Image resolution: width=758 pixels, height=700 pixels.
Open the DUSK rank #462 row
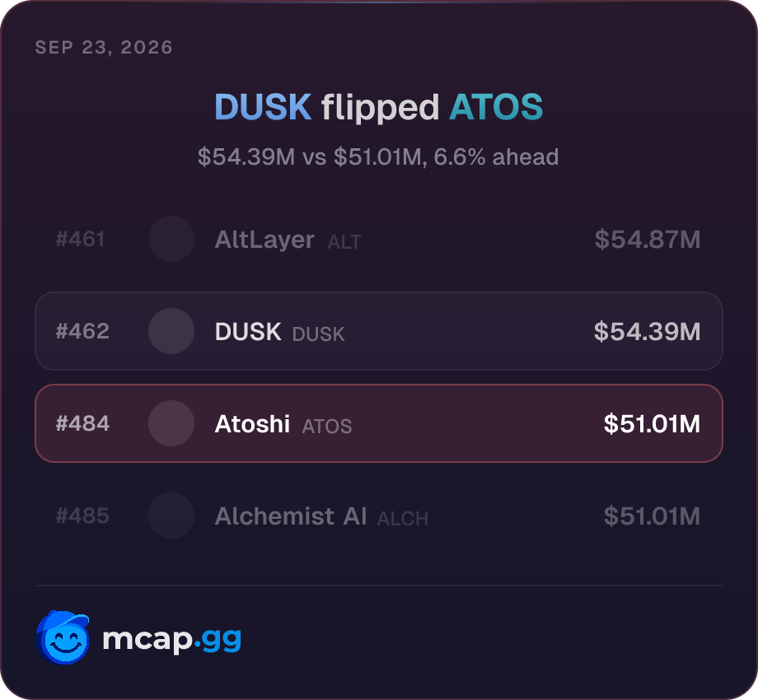click(x=379, y=331)
